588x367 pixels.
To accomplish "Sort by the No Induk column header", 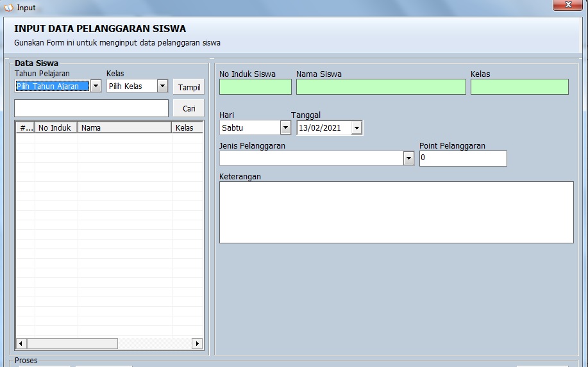I will click(55, 127).
